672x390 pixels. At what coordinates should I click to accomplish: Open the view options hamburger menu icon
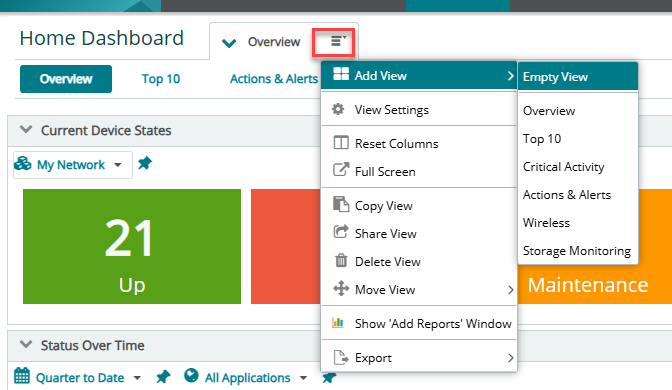tap(338, 41)
